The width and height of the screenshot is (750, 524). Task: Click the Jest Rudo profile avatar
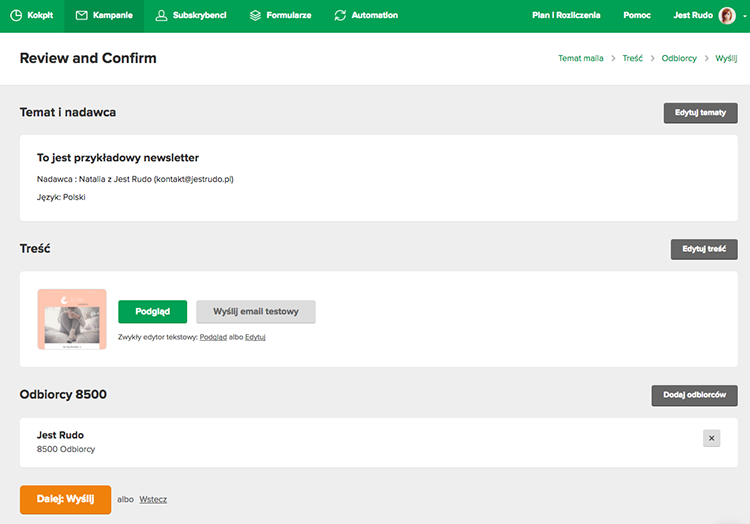[727, 15]
